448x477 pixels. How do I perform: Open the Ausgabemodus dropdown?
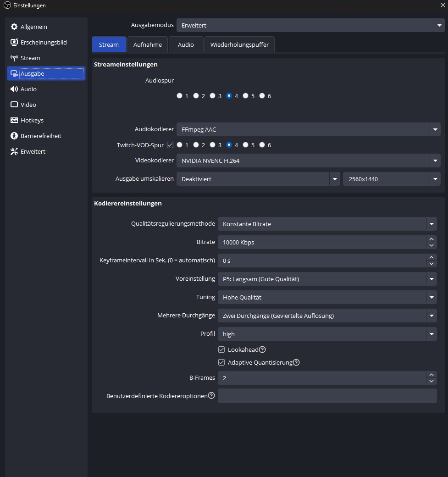pyautogui.click(x=439, y=26)
